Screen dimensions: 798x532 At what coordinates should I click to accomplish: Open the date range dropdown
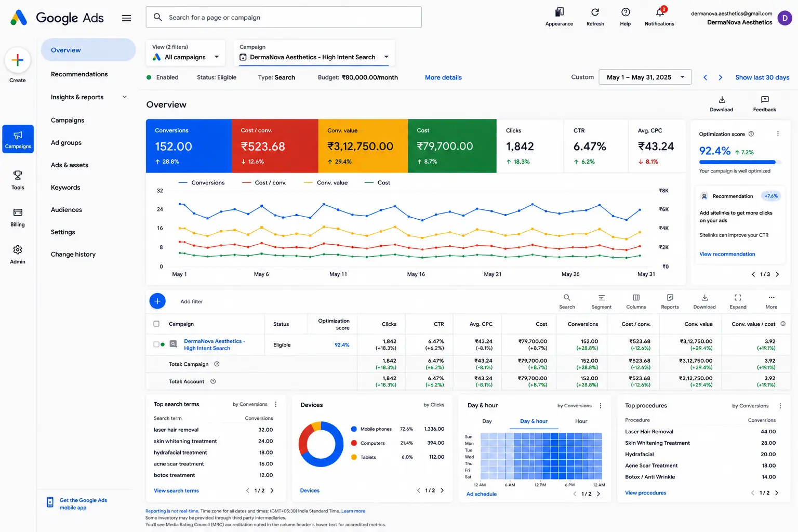(645, 77)
